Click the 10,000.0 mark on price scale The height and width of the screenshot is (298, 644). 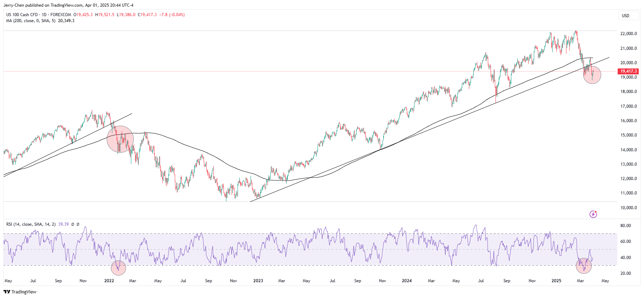[629, 208]
